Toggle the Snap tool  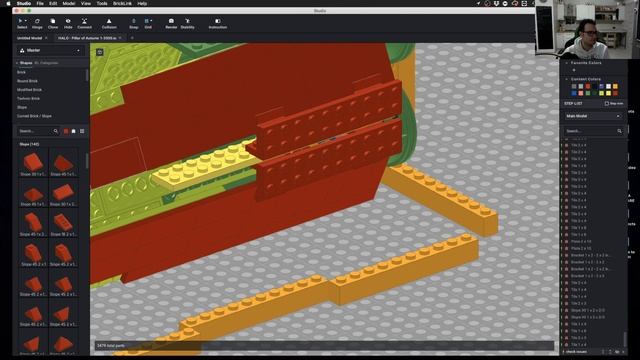[x=133, y=23]
